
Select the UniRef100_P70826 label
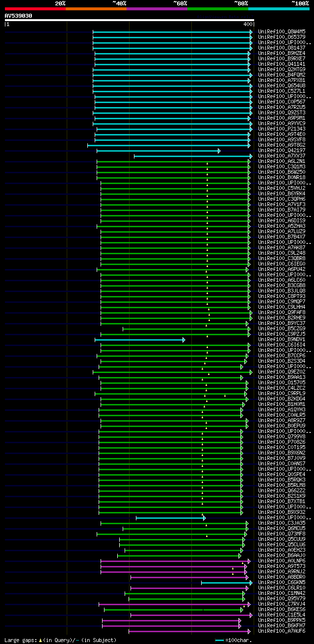pyautogui.click(x=282, y=442)
